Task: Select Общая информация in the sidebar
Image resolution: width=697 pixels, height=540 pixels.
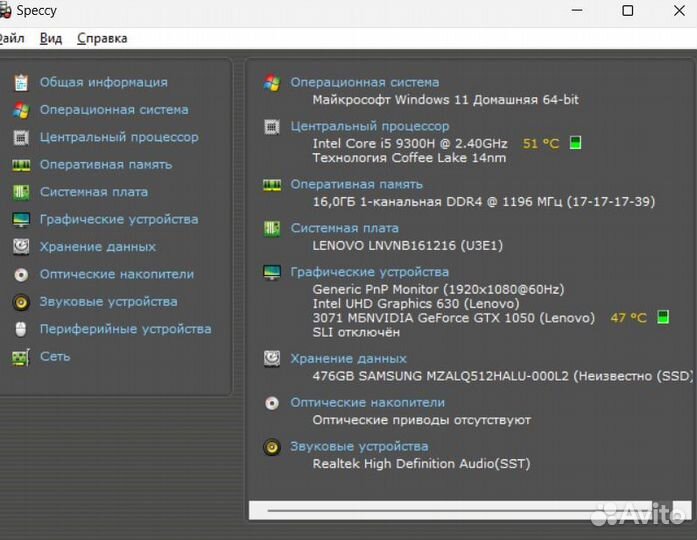Action: 104,82
